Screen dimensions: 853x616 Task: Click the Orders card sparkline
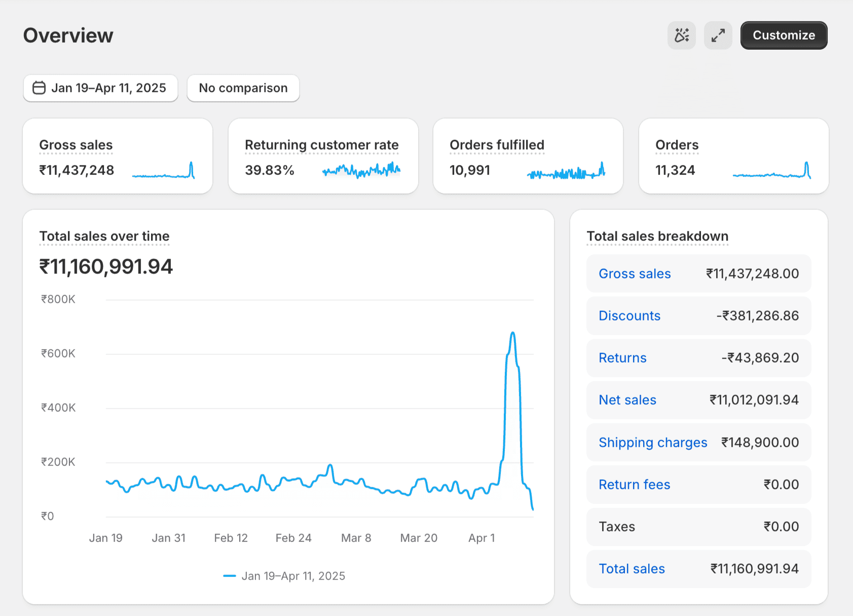[772, 170]
